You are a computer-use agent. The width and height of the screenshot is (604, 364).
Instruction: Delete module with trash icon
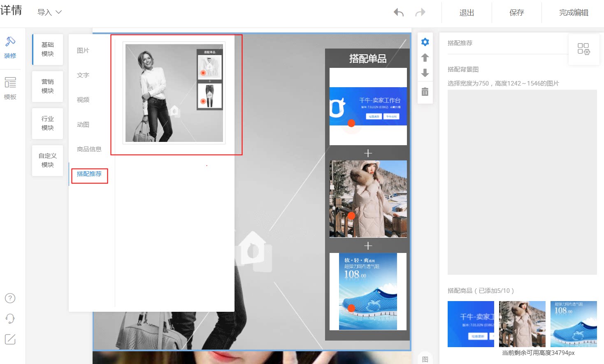pyautogui.click(x=425, y=91)
